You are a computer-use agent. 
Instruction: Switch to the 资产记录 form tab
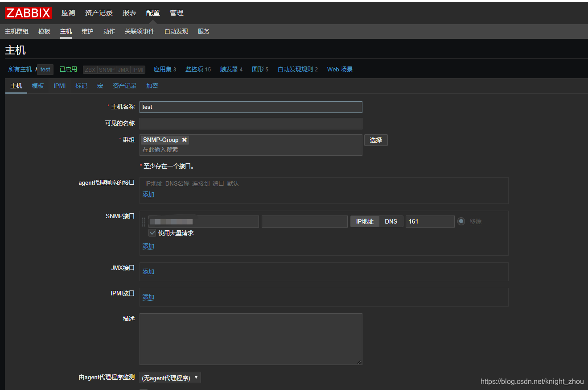point(125,86)
